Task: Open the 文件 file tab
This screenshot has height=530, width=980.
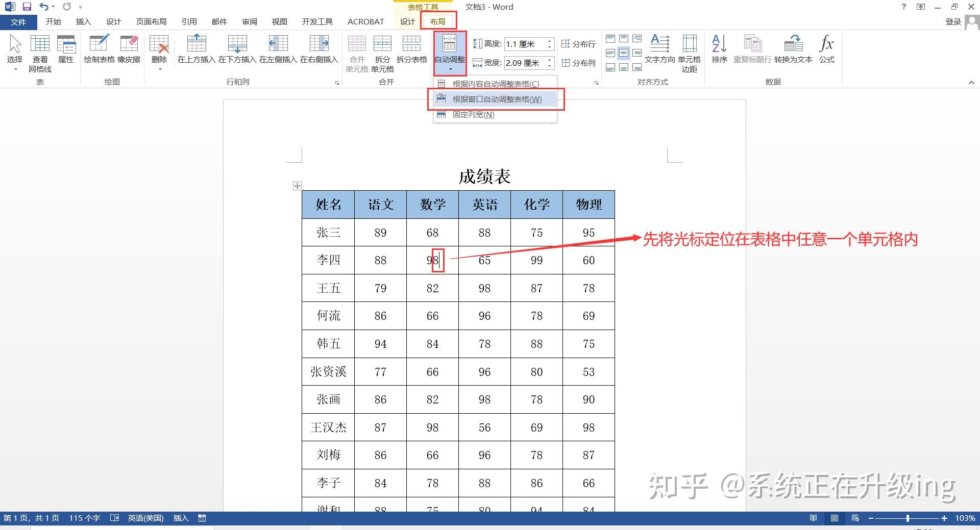Action: point(18,22)
